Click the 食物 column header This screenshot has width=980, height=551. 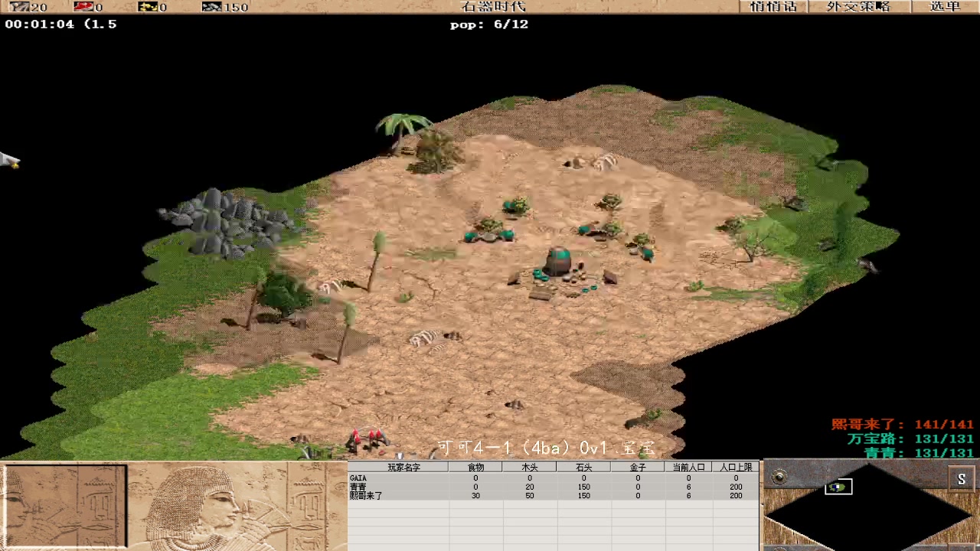(x=475, y=467)
